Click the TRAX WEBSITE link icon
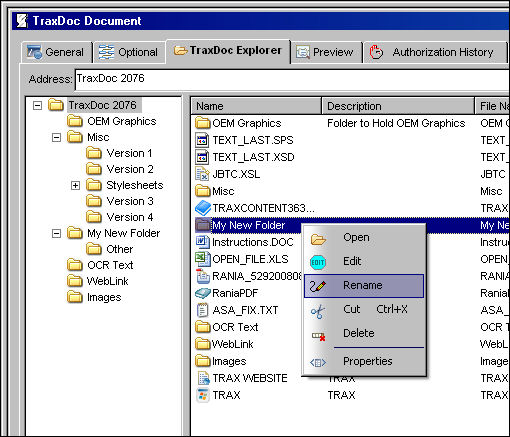510x437 pixels. click(x=203, y=378)
